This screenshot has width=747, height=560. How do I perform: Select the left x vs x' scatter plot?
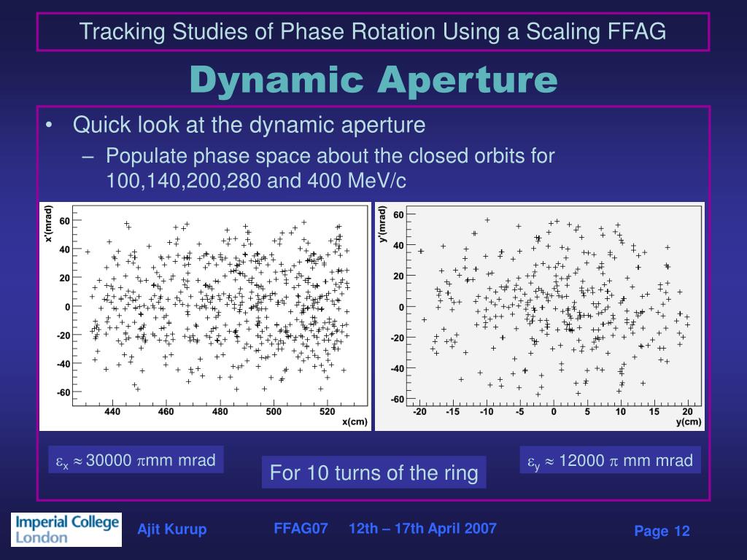(205, 316)
